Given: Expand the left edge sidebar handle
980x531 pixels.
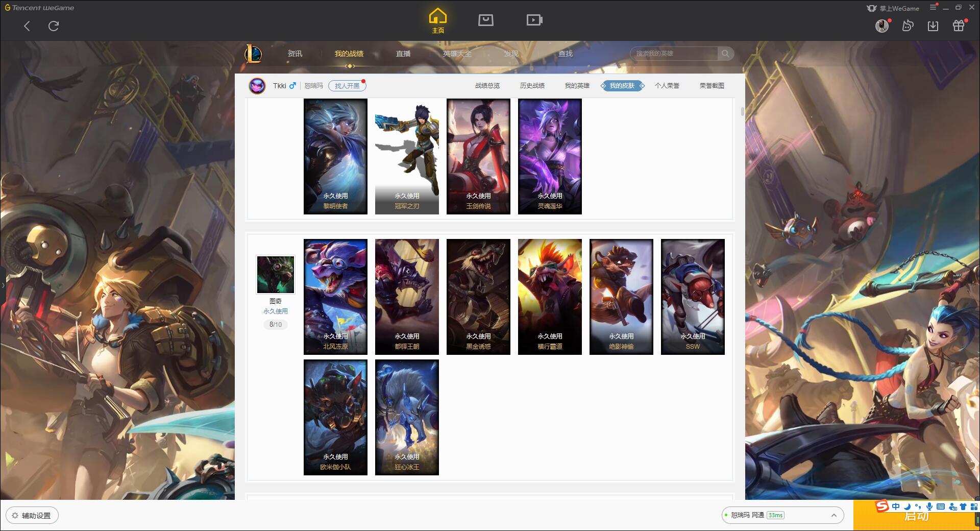Looking at the screenshot, I should tap(3, 285).
